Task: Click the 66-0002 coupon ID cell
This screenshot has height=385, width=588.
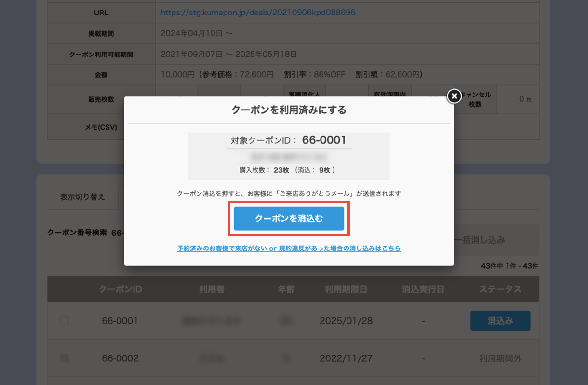Action: [x=120, y=358]
